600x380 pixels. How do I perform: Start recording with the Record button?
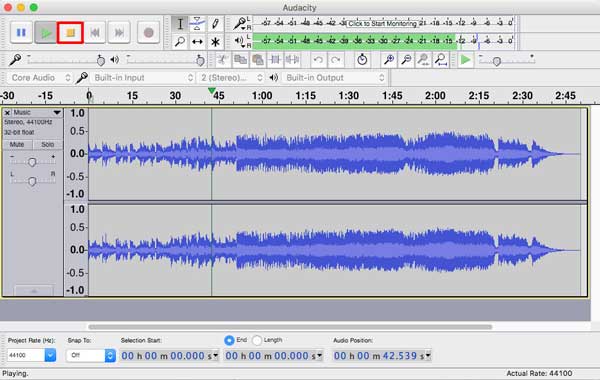pos(148,33)
